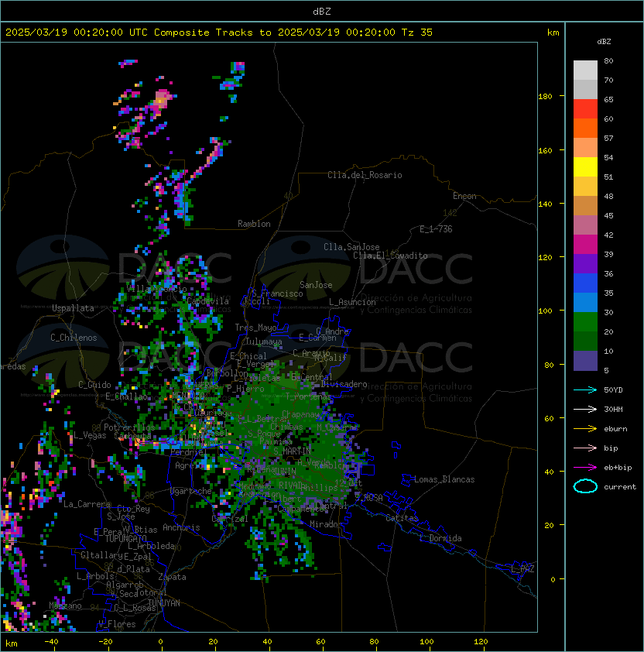Viewport: 644px width, 652px height.
Task: Pick the light gray swatch between 80 and 70
Action: pyautogui.click(x=585, y=70)
